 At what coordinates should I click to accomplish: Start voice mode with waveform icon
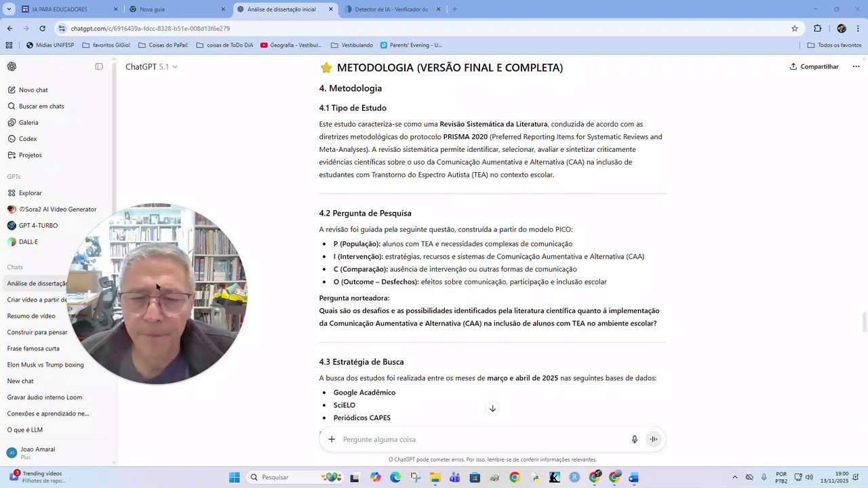[654, 439]
